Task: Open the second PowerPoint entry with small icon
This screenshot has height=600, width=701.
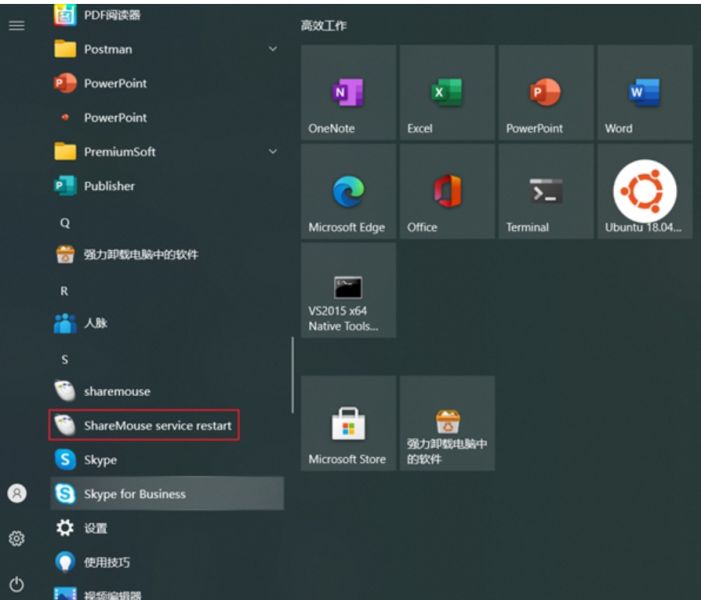Action: click(167, 118)
